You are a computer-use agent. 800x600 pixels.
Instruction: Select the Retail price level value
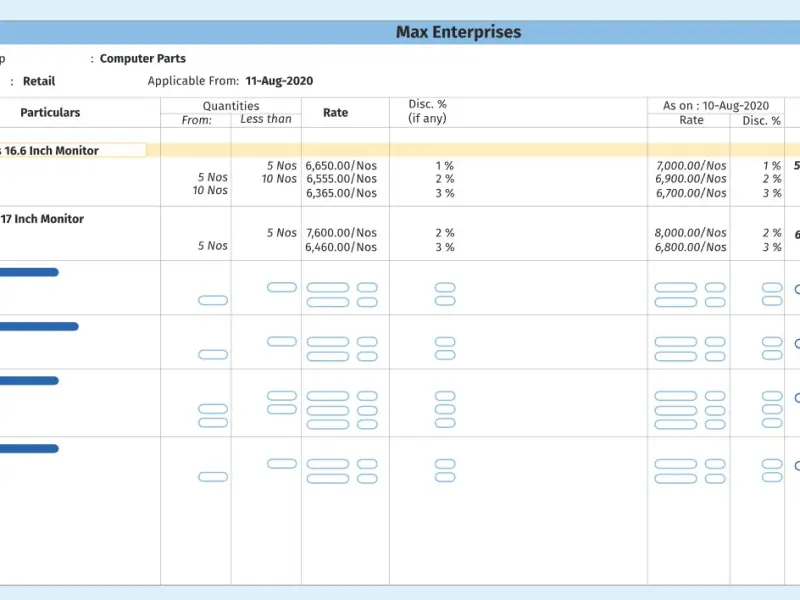point(39,81)
